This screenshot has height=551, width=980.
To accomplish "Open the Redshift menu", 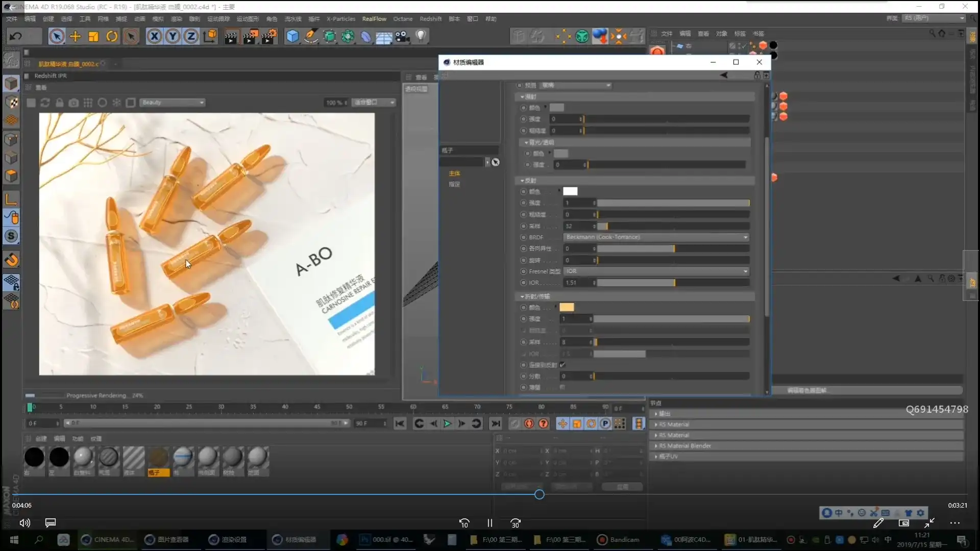I will click(430, 18).
